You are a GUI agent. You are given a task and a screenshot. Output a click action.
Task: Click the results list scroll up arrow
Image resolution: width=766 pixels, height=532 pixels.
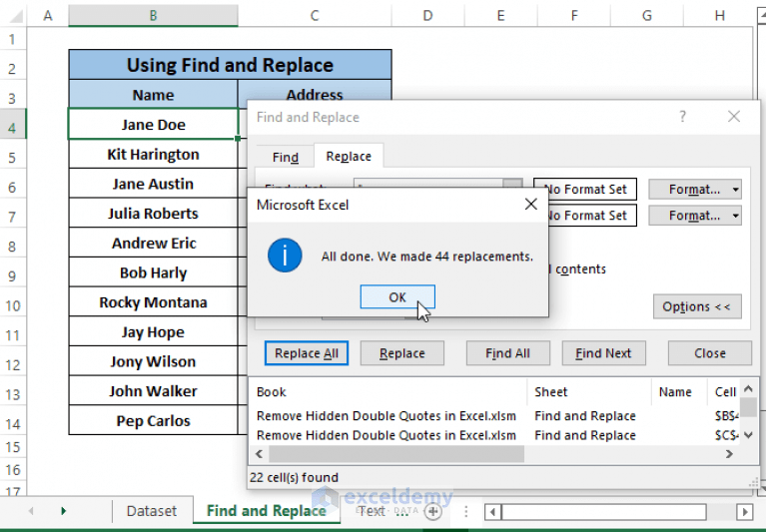748,389
